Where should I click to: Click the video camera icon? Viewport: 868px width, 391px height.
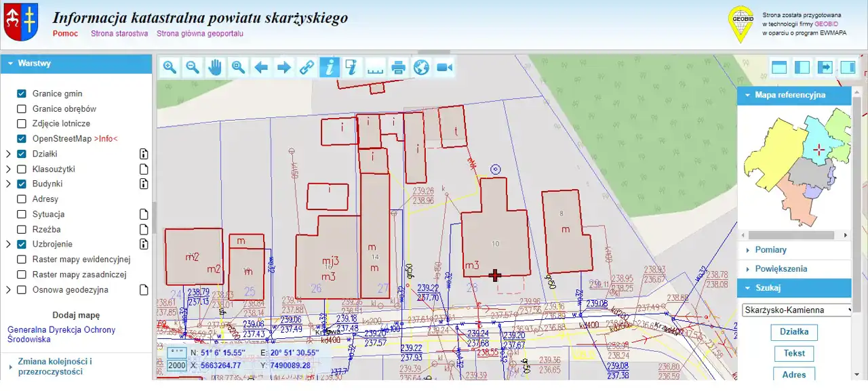point(444,67)
